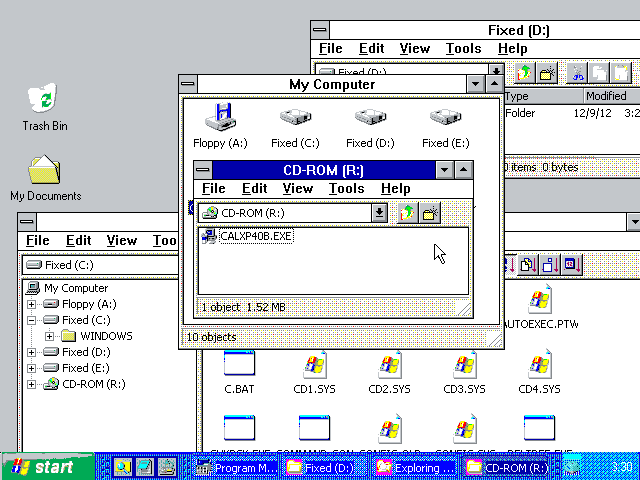The width and height of the screenshot is (640, 480).
Task: Select the CD3.SYS file
Action: coord(464,370)
